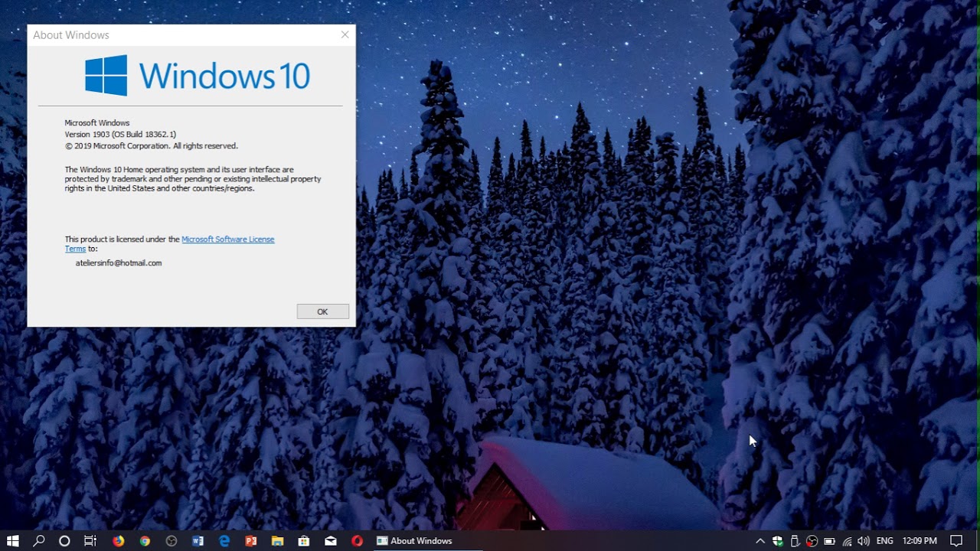
Task: Click licensed email ateliersinfo@hotmail.com text
Action: click(119, 263)
